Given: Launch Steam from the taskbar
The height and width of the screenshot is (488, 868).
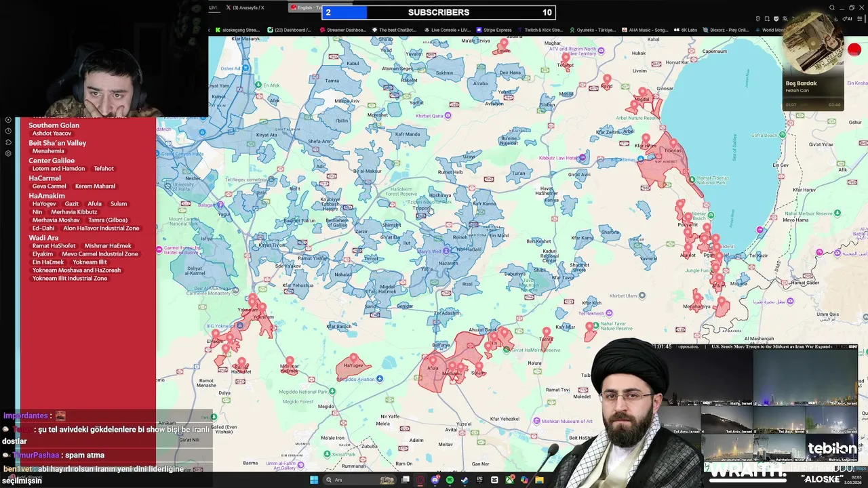Looking at the screenshot, I should tap(465, 480).
